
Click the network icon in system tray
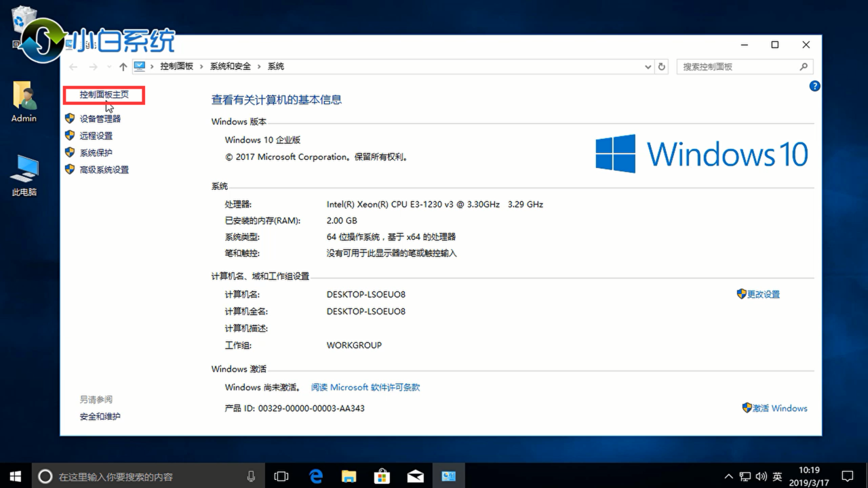click(745, 476)
